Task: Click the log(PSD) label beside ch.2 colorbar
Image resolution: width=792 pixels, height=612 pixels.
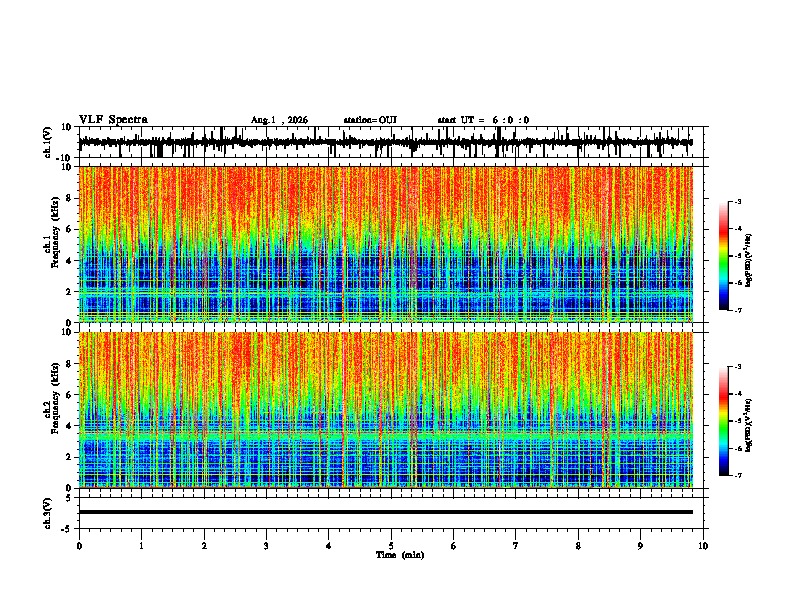Action: point(748,425)
